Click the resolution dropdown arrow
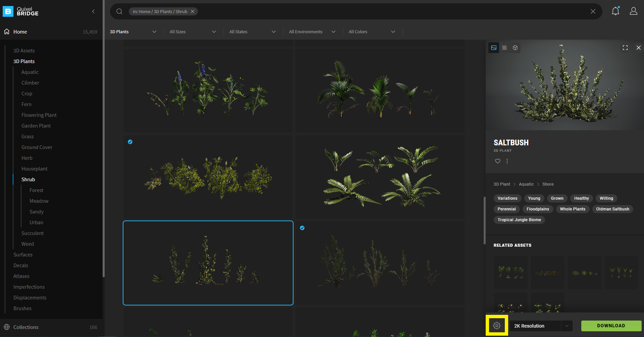Viewport: 644px width, 337px height. pos(567,326)
